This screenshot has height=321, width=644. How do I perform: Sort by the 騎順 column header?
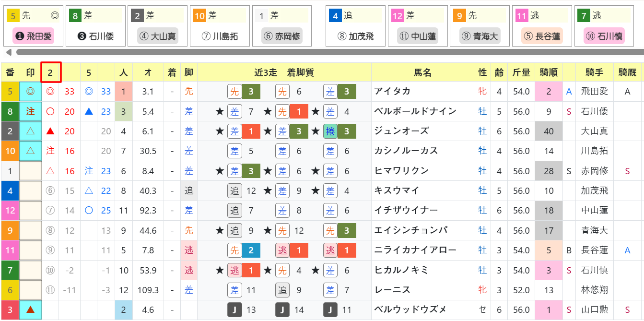click(x=549, y=72)
